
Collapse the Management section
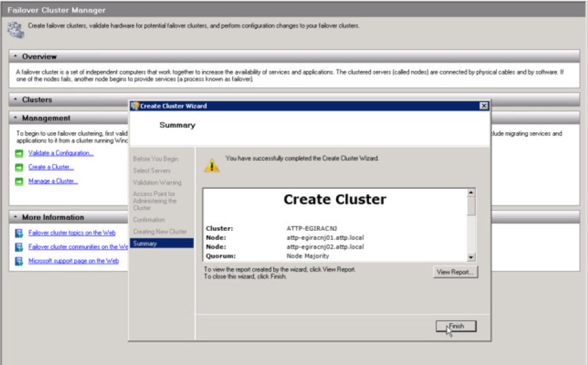[15, 118]
